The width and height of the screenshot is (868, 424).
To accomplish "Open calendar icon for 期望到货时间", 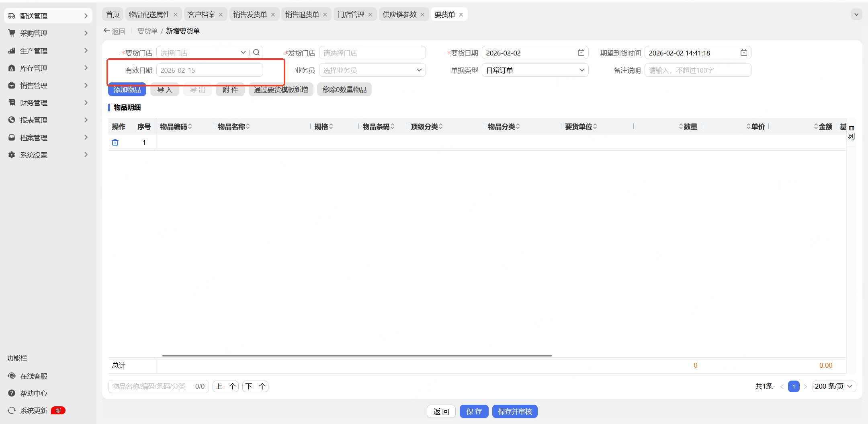I will click(x=744, y=53).
